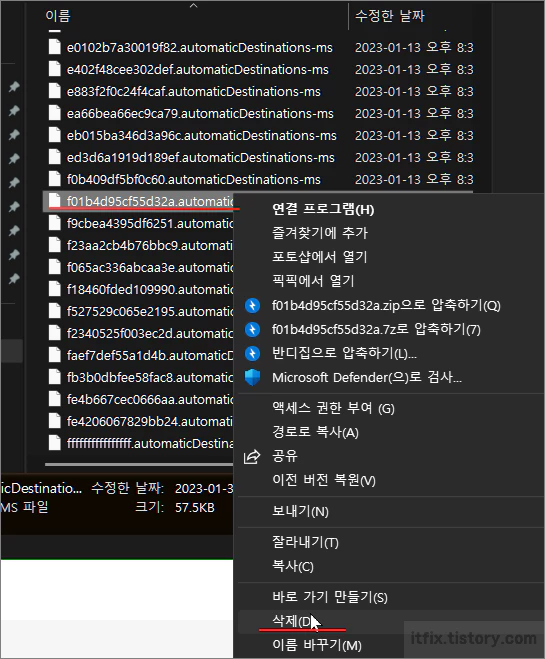545x659 pixels.
Task: Open 연결 프로그램(H) from context menu
Action: click(323, 209)
